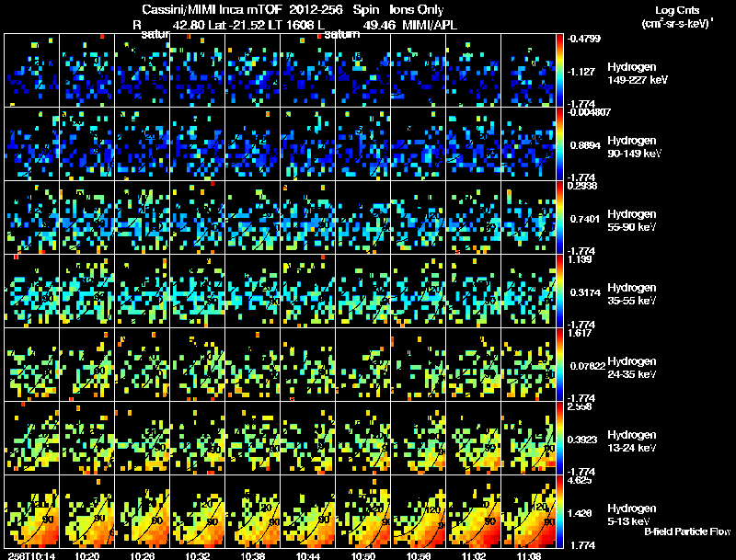Click the '10:56' time axis label
736x560 pixels.
(419, 556)
